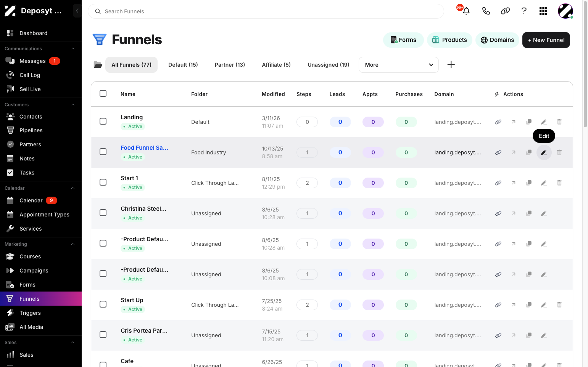Image resolution: width=588 pixels, height=367 pixels.
Task: Edit the Start 1 funnel
Action: (x=544, y=183)
